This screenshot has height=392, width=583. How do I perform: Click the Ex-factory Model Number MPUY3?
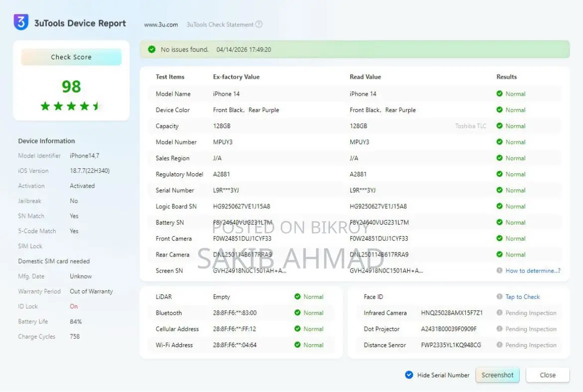223,142
